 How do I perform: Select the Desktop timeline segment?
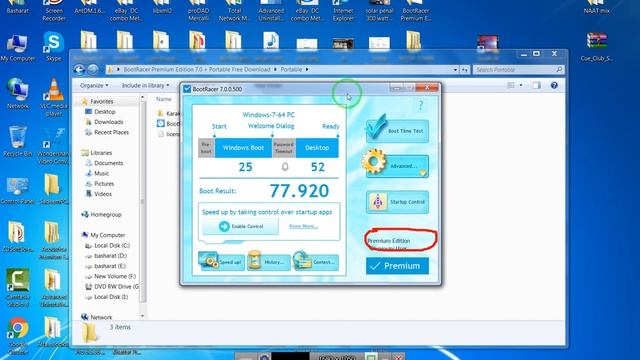[x=317, y=148]
